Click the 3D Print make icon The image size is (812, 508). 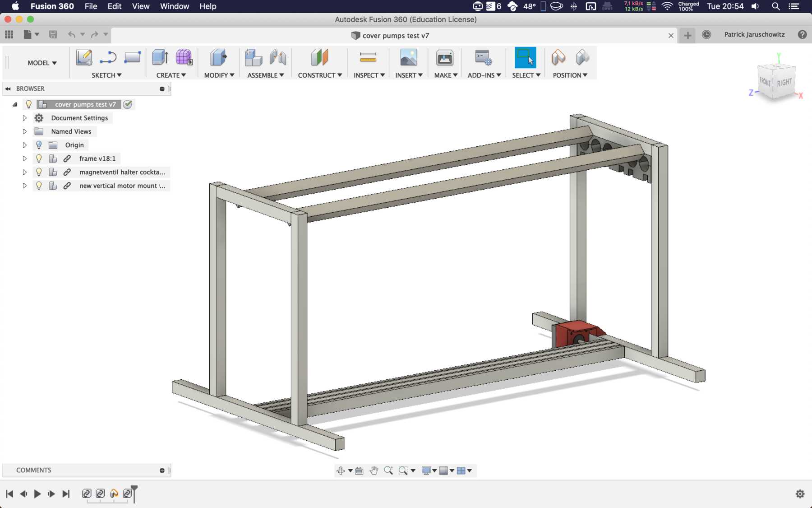[x=445, y=58]
